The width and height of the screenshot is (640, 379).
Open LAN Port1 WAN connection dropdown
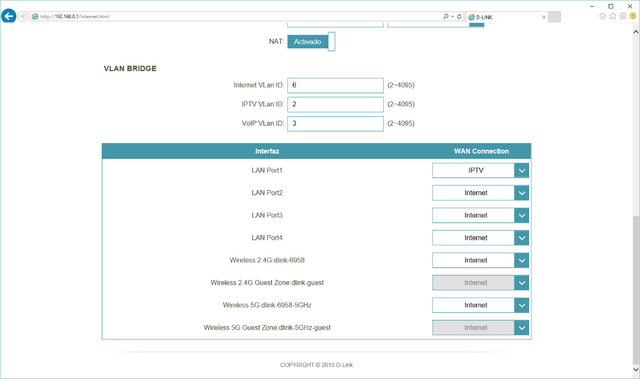coord(480,171)
